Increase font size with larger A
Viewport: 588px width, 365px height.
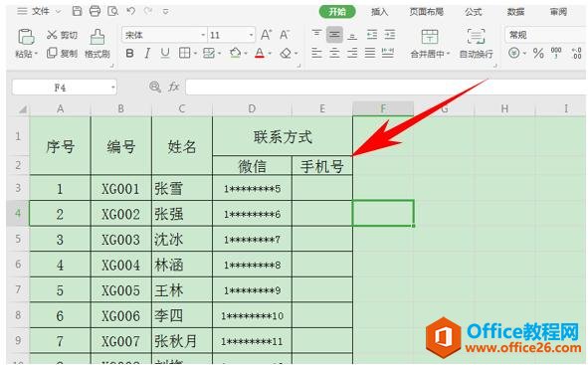pos(266,35)
